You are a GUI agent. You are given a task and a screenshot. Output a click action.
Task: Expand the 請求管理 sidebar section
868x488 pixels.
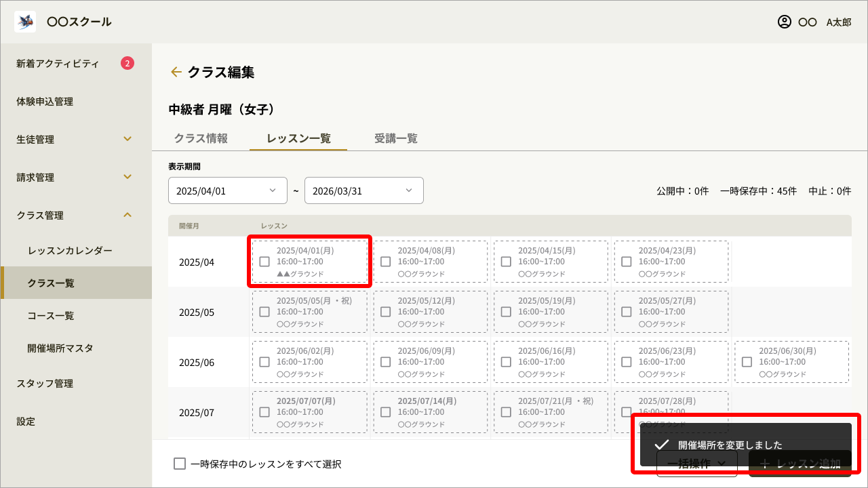point(127,178)
